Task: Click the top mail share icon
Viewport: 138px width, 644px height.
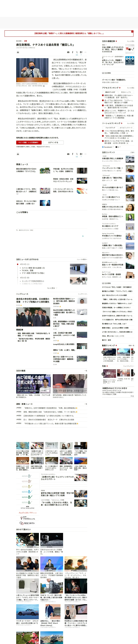Action: [x=68, y=52]
